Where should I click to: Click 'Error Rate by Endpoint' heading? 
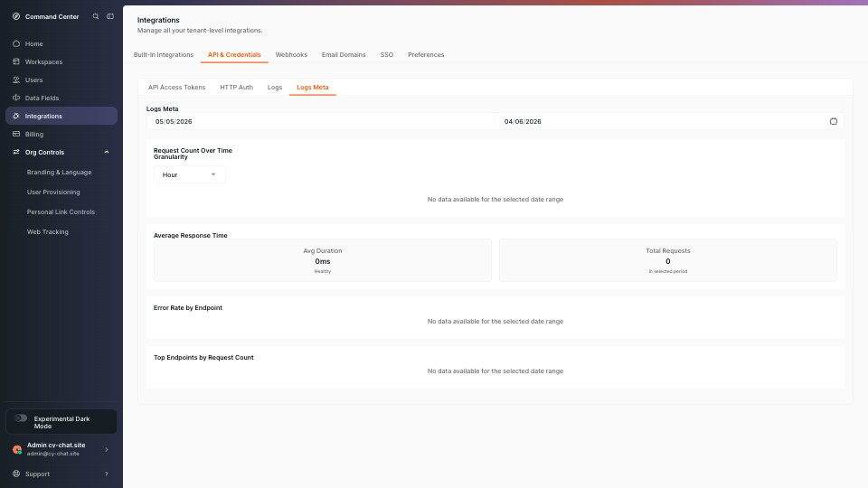[x=188, y=307]
